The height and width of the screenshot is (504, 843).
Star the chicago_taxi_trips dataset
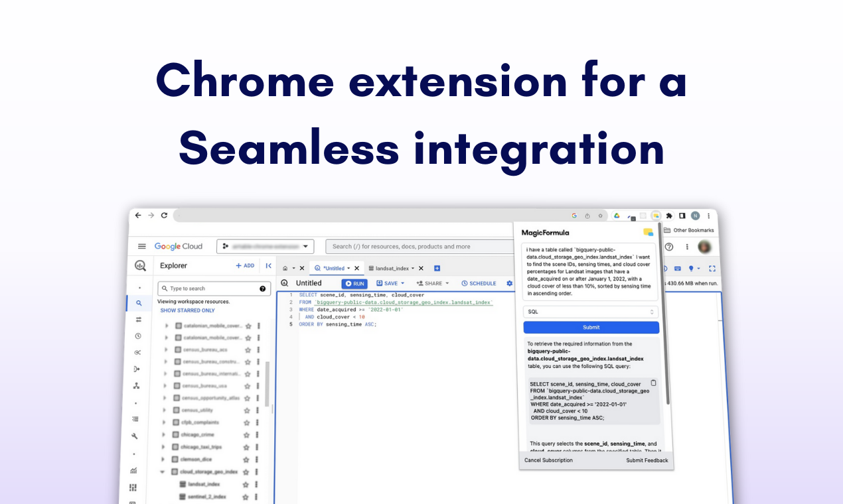click(247, 447)
